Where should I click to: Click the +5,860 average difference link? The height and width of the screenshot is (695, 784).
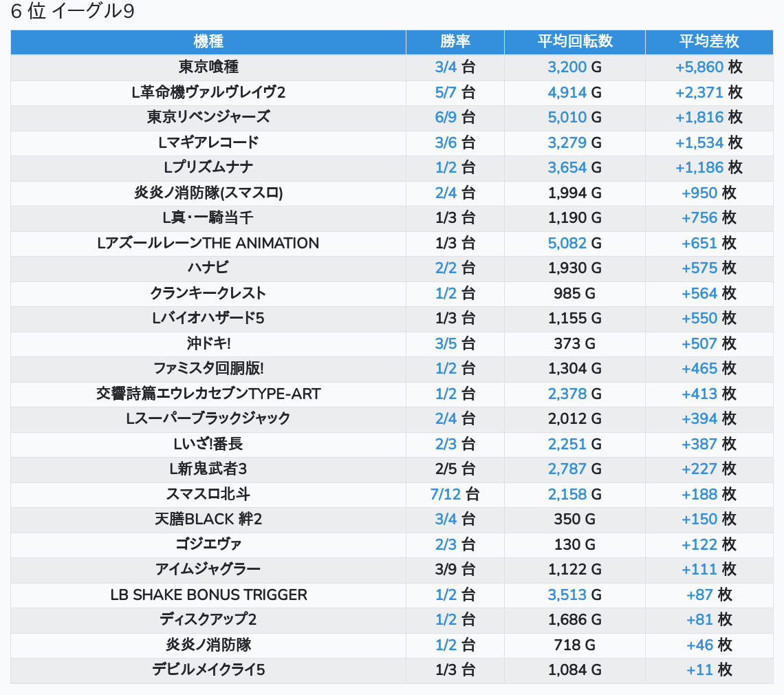tap(699, 67)
